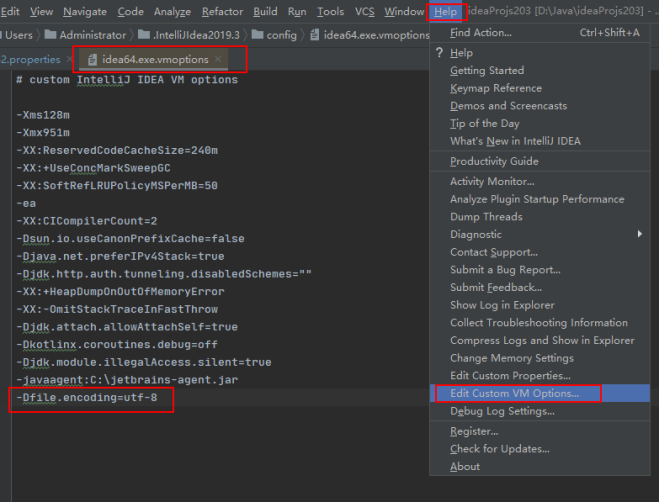Open the Refactor menu

[x=222, y=11]
